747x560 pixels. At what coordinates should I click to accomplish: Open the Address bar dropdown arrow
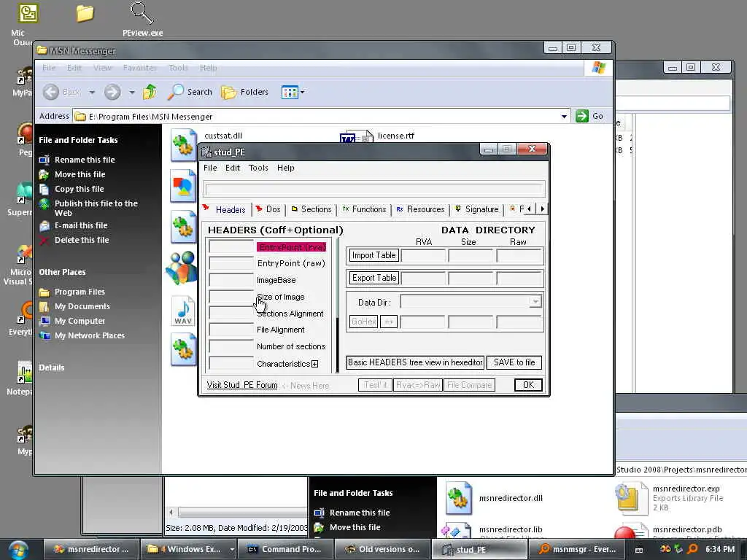pos(564,116)
